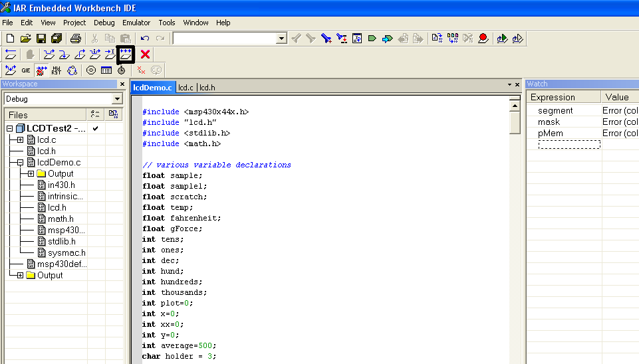Click the empty Watch expression input row

click(569, 144)
